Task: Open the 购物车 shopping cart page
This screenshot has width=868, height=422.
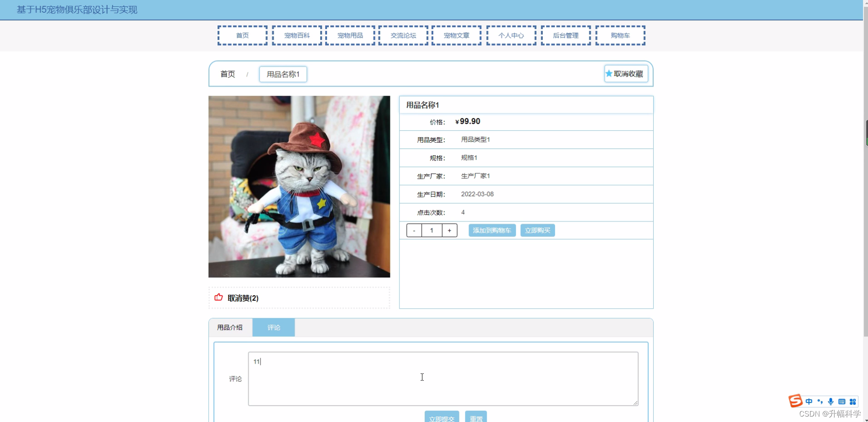Action: click(x=620, y=35)
